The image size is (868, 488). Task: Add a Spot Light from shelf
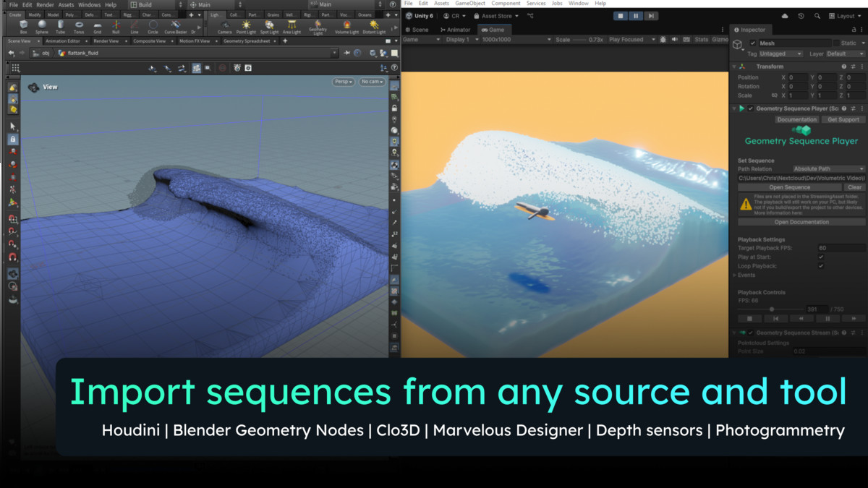(269, 26)
